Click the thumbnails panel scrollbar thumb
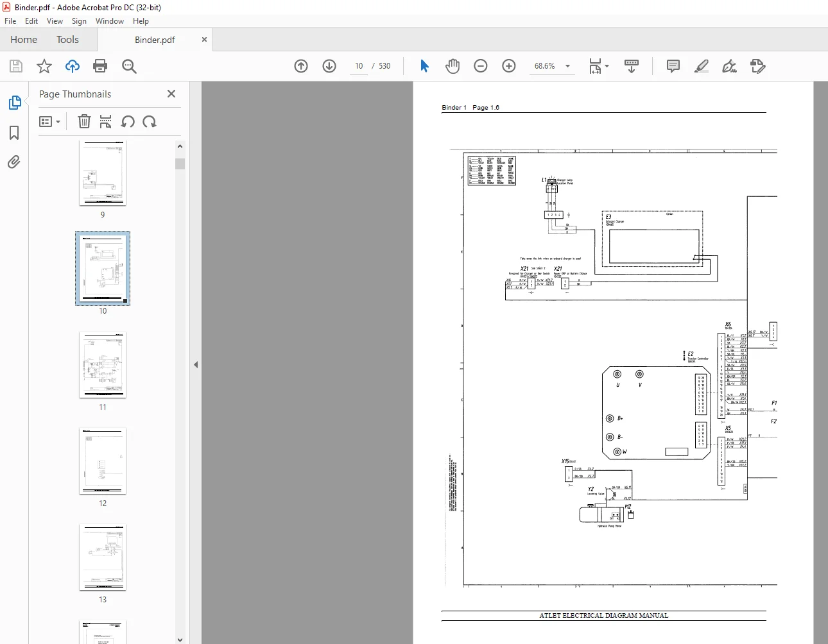The image size is (828, 644). (180, 164)
